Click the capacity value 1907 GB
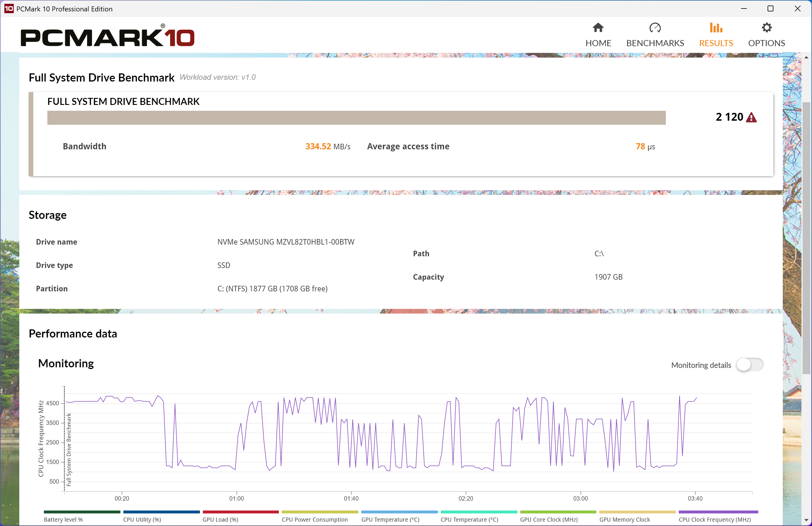 coord(608,277)
